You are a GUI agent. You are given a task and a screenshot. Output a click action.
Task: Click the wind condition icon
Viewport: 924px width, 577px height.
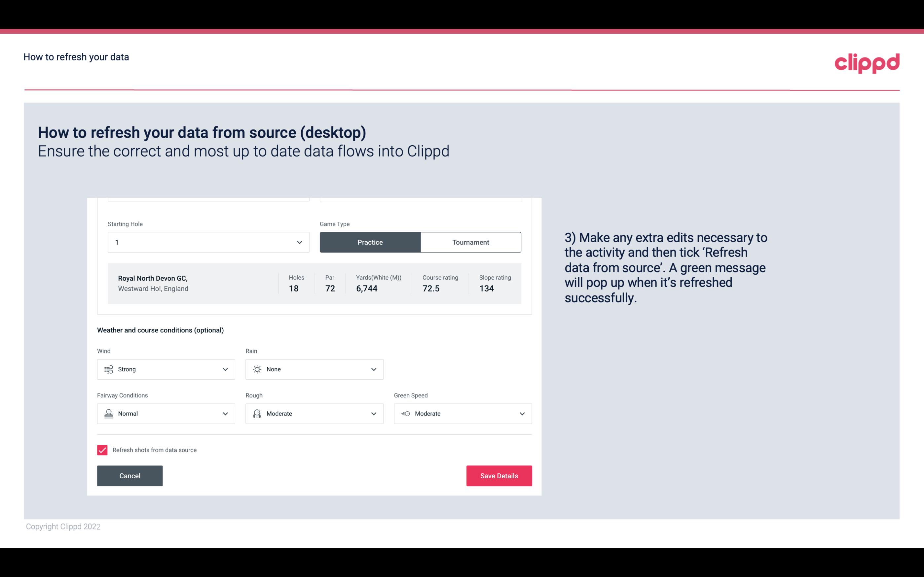click(108, 369)
